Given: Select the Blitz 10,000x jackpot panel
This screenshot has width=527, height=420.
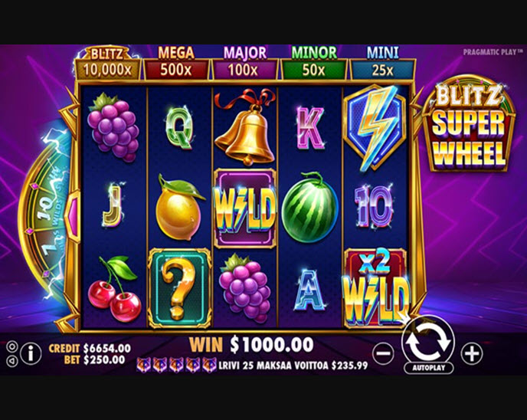Looking at the screenshot, I should [107, 64].
